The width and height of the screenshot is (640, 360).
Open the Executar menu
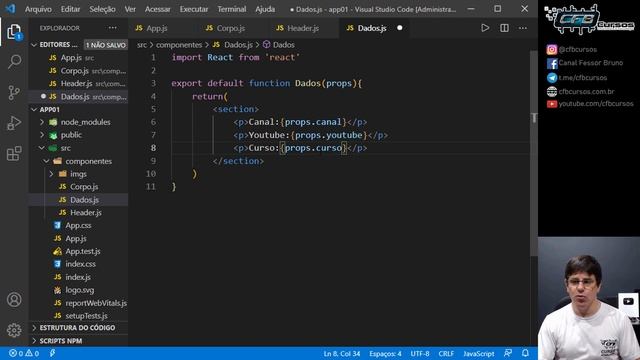(x=194, y=9)
